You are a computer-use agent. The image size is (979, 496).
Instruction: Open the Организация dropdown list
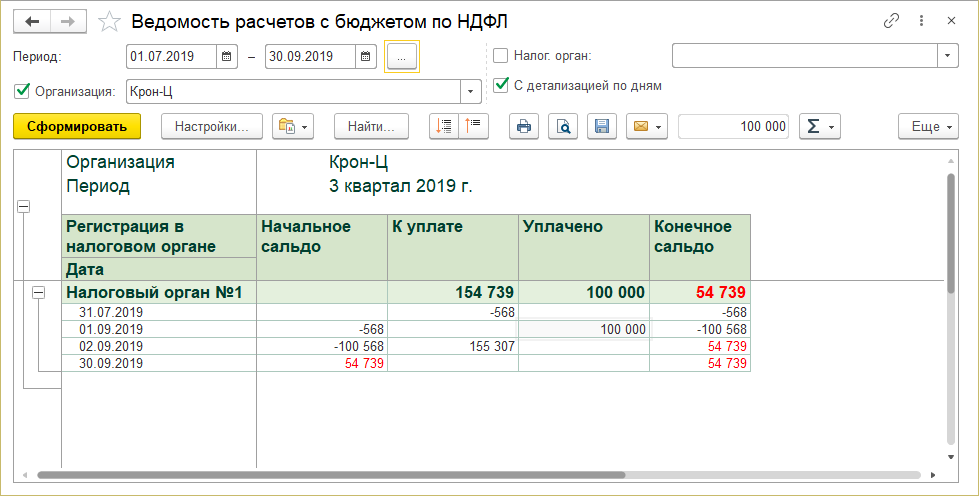(470, 92)
